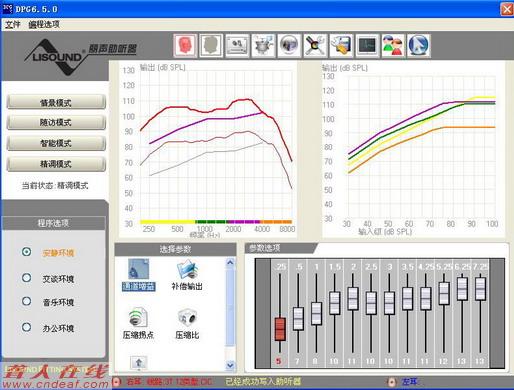
Task: Open the monitor waveform display icon
Action: click(367, 45)
